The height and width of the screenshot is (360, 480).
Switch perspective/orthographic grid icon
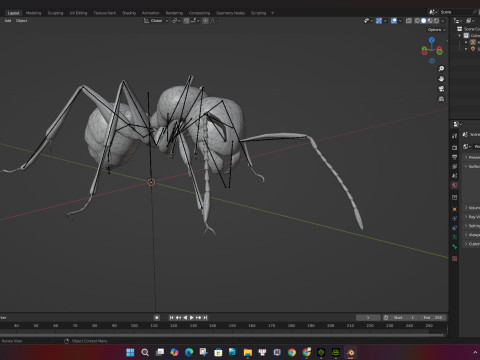(441, 99)
